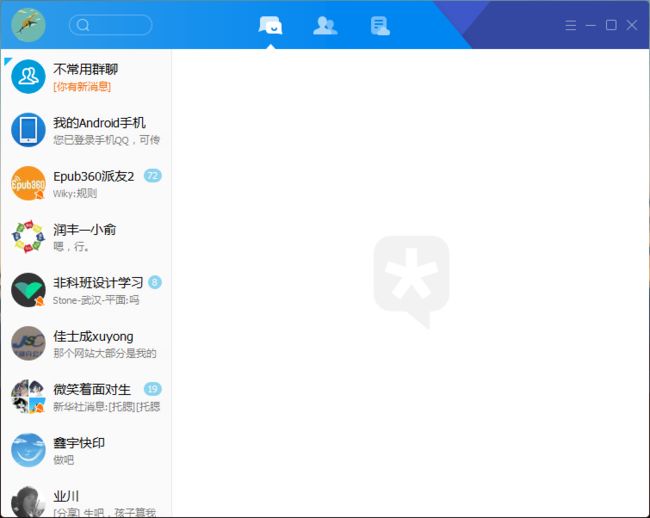650x518 pixels.
Task: Maximize the TIM window
Action: [611, 25]
